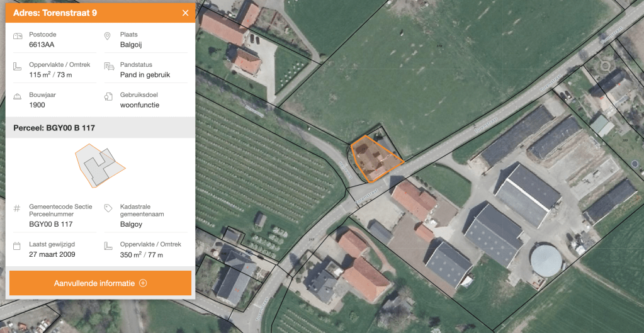The width and height of the screenshot is (644, 333).
Task: Click the hash icon beside Perceelnummer
Action: [x=18, y=208]
